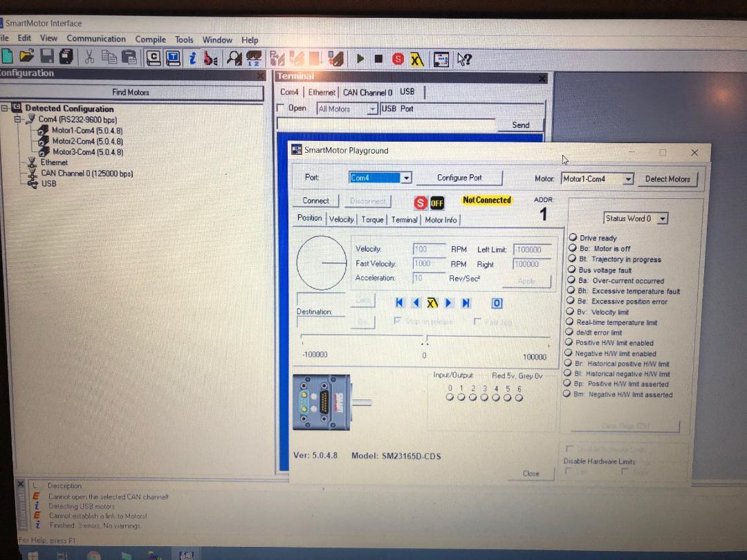The width and height of the screenshot is (747, 560).
Task: Click the Find Motors button
Action: coord(131,92)
